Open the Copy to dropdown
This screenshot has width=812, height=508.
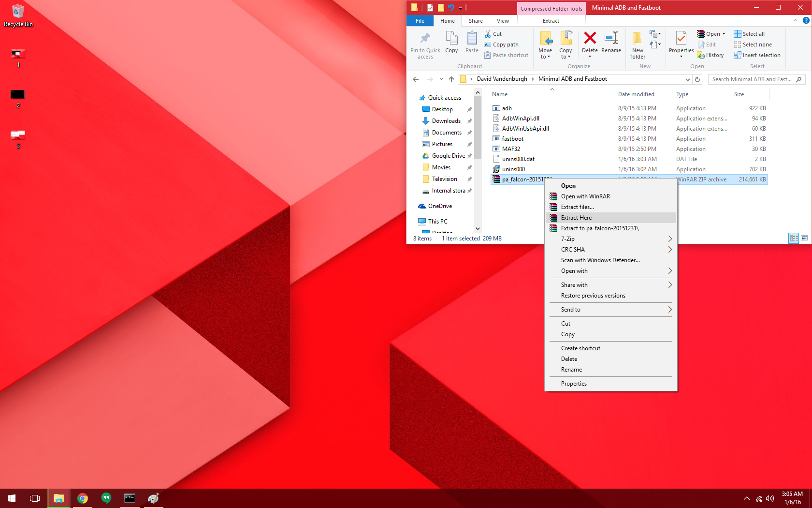[565, 53]
